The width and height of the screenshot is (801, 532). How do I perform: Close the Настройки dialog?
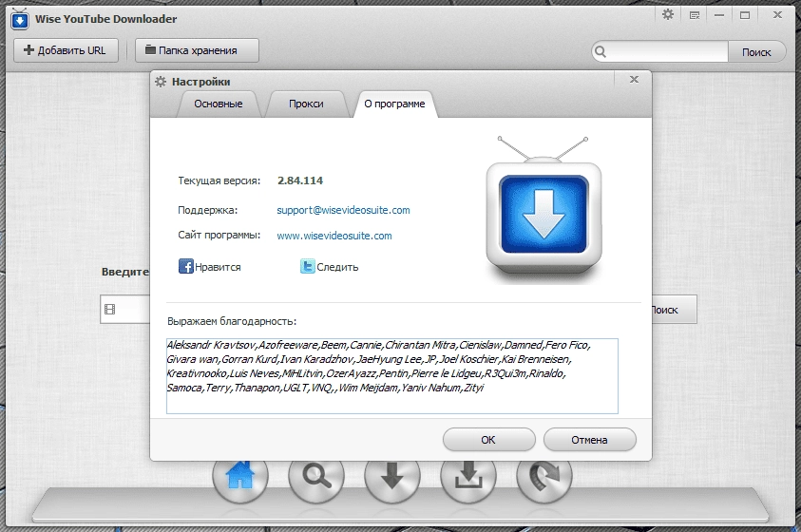634,79
